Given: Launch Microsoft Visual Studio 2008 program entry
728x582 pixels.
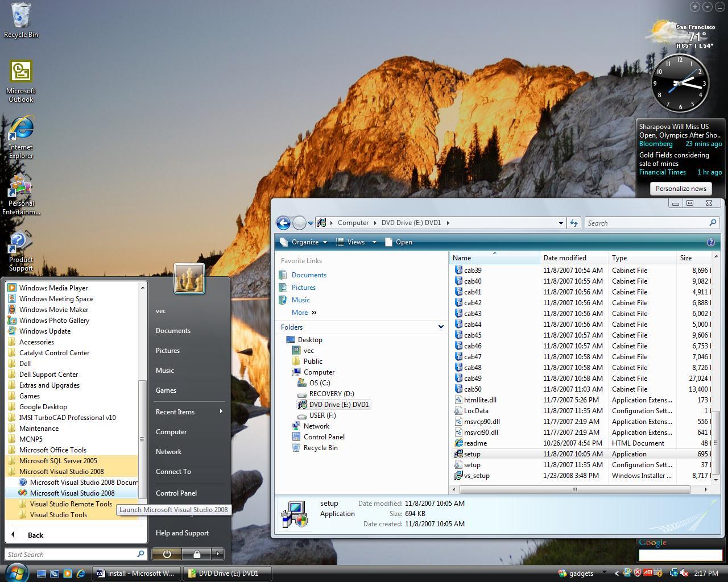Looking at the screenshot, I should pos(72,493).
